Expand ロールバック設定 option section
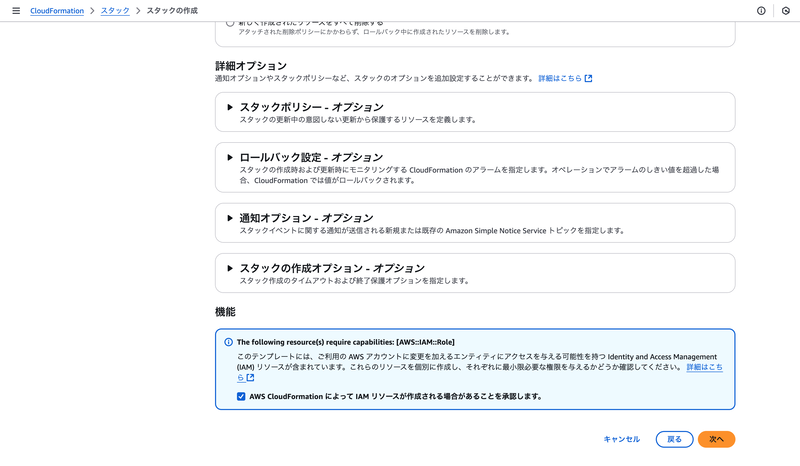The image size is (800, 466). [x=230, y=157]
